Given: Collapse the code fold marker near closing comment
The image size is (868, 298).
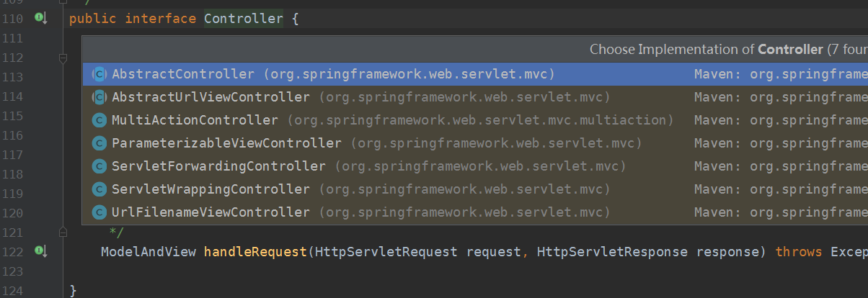Looking at the screenshot, I should (x=63, y=232).
